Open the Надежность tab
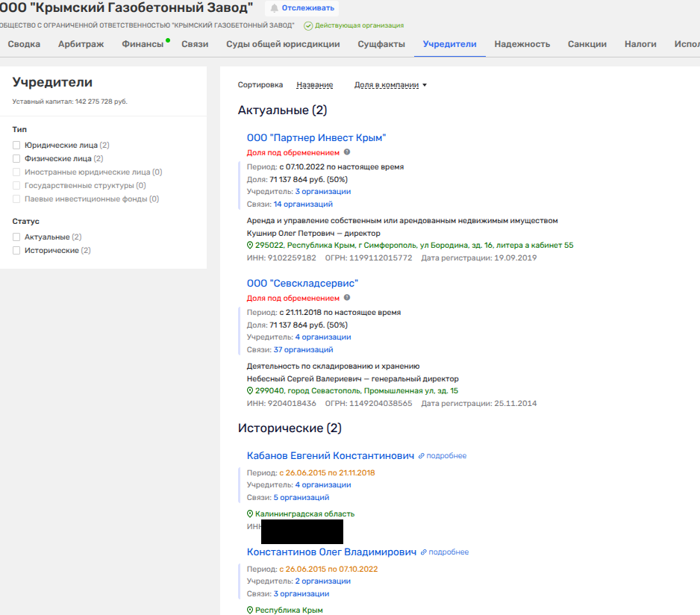Viewport: 700px width, 615px height. [x=522, y=44]
